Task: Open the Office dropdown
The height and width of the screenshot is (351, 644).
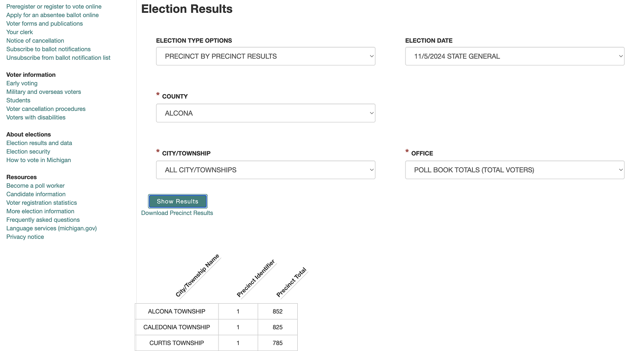Action: [x=515, y=170]
